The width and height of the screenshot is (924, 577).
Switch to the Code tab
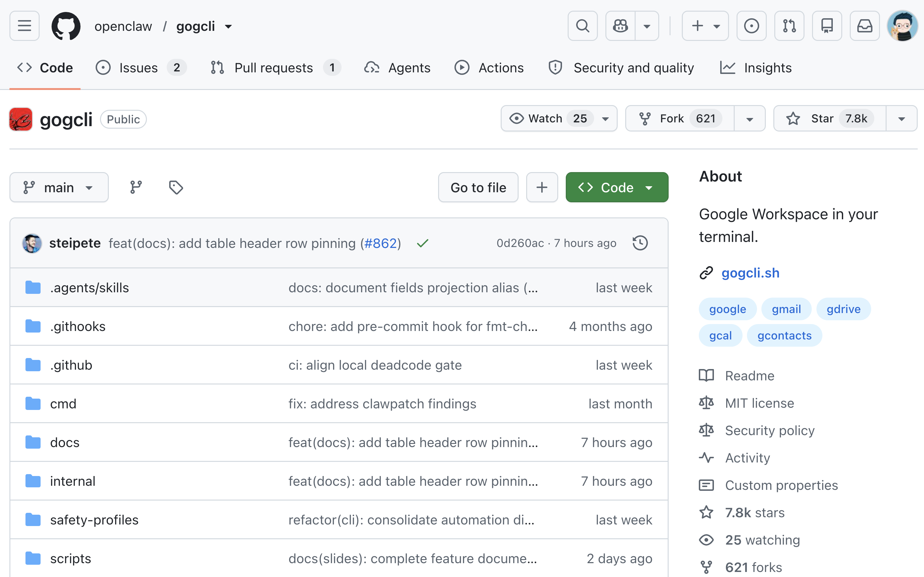coord(45,68)
